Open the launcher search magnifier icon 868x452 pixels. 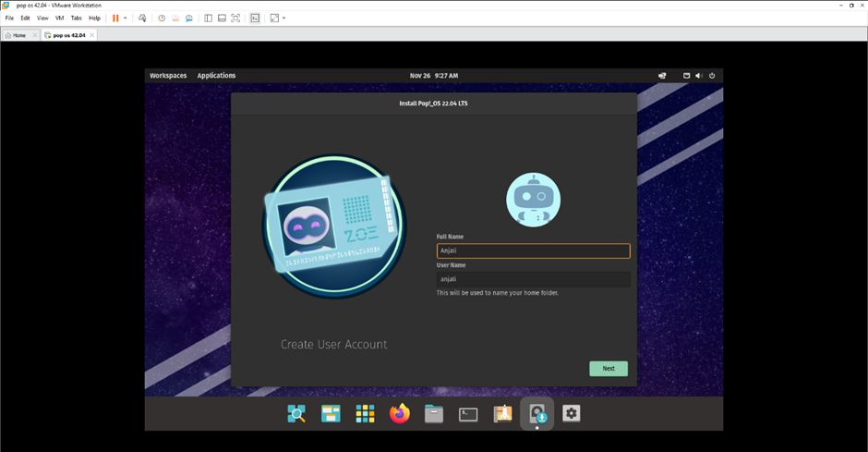[x=296, y=414]
